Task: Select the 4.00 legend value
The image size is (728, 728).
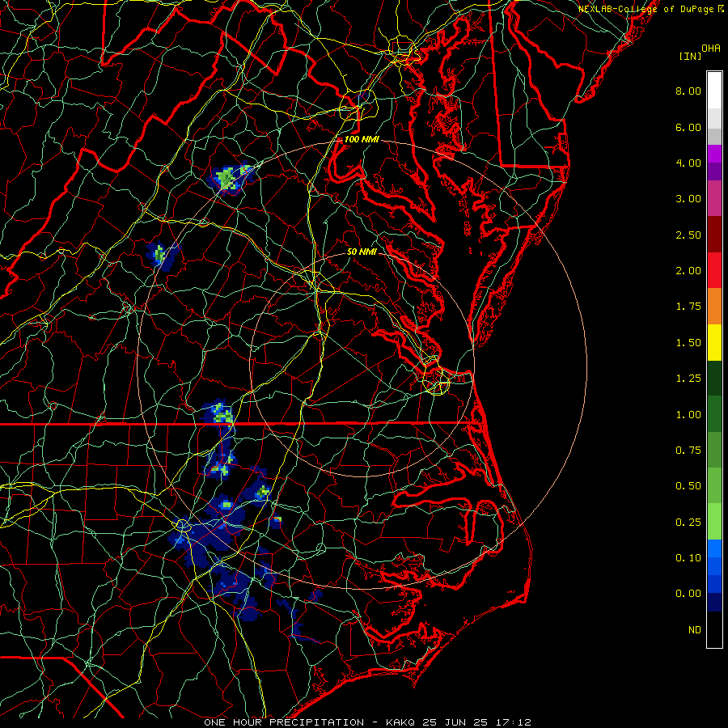Action: 688,163
